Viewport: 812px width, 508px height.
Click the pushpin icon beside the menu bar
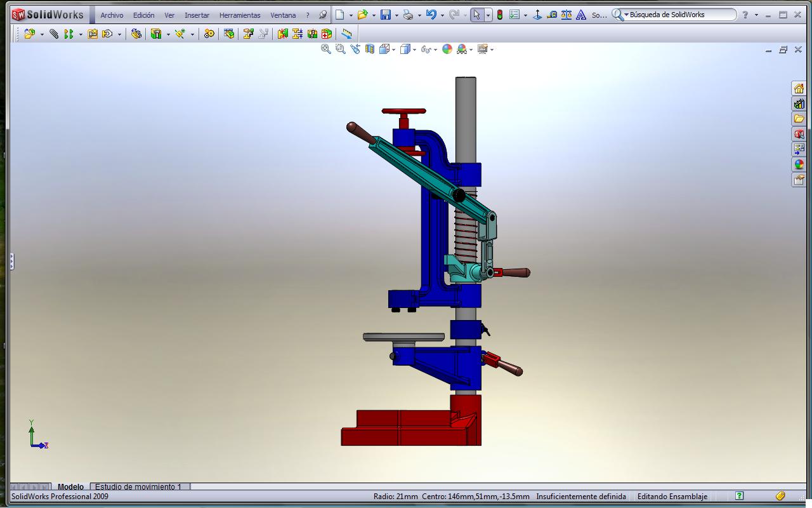tap(323, 15)
